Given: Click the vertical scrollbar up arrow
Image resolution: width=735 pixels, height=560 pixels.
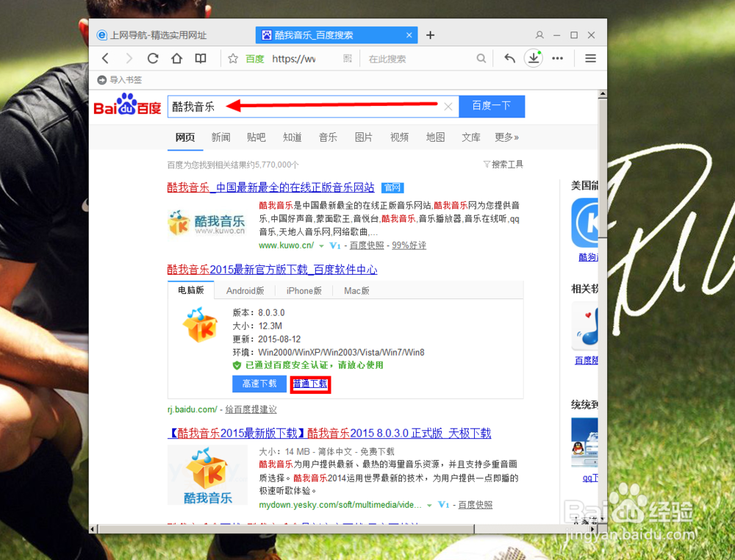Looking at the screenshot, I should (603, 94).
